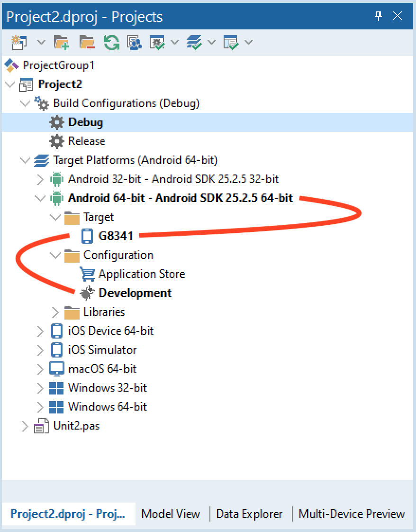Image resolution: width=416 pixels, height=532 pixels.
Task: Click the Refresh icon in the toolbar
Action: pyautogui.click(x=111, y=42)
